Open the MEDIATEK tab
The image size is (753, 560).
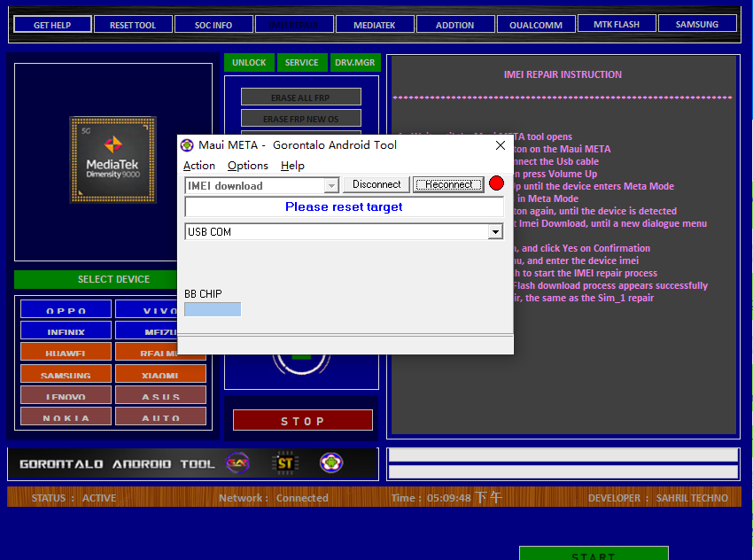[375, 25]
